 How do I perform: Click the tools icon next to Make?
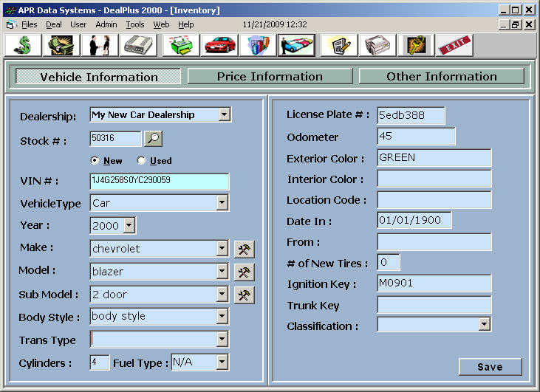(244, 249)
